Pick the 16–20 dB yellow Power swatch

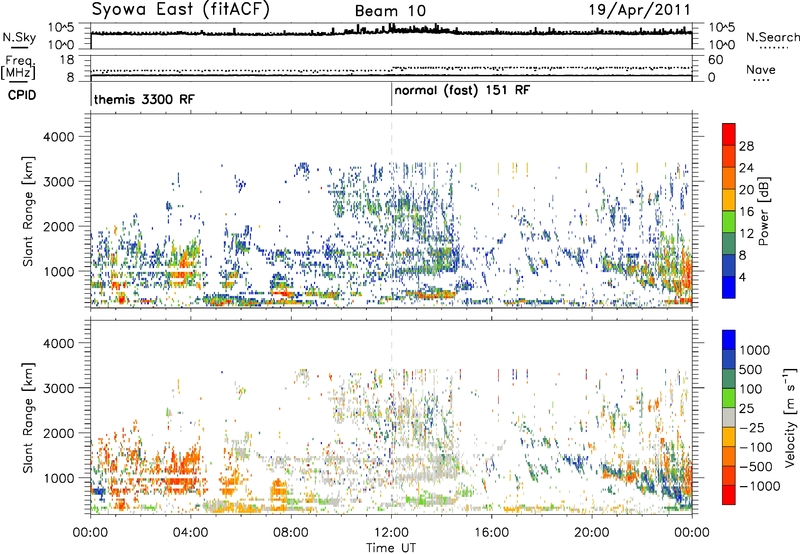pos(729,200)
